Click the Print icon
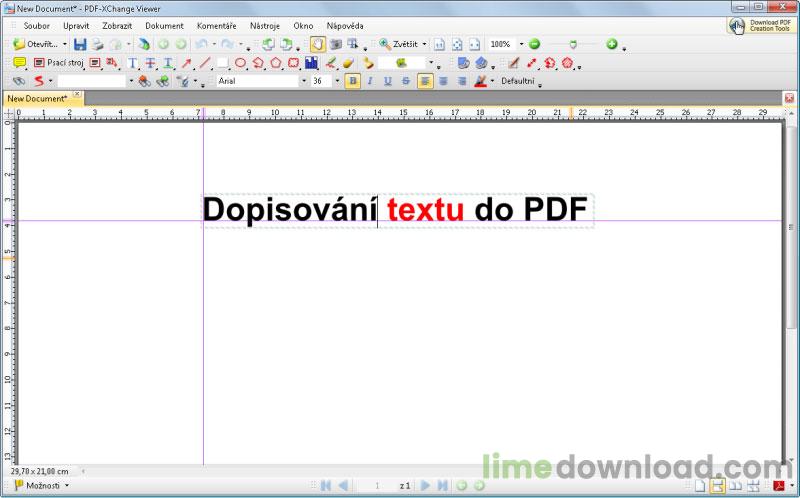This screenshot has height=498, width=800. click(97, 44)
